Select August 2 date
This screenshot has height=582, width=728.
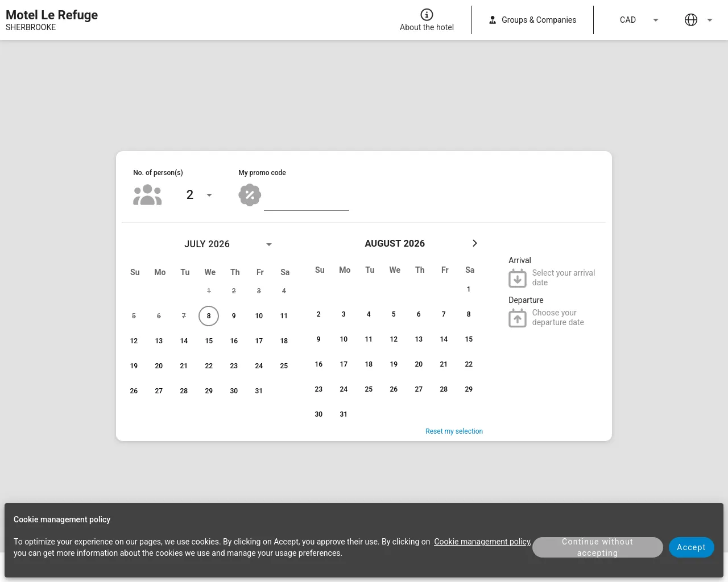(318, 314)
